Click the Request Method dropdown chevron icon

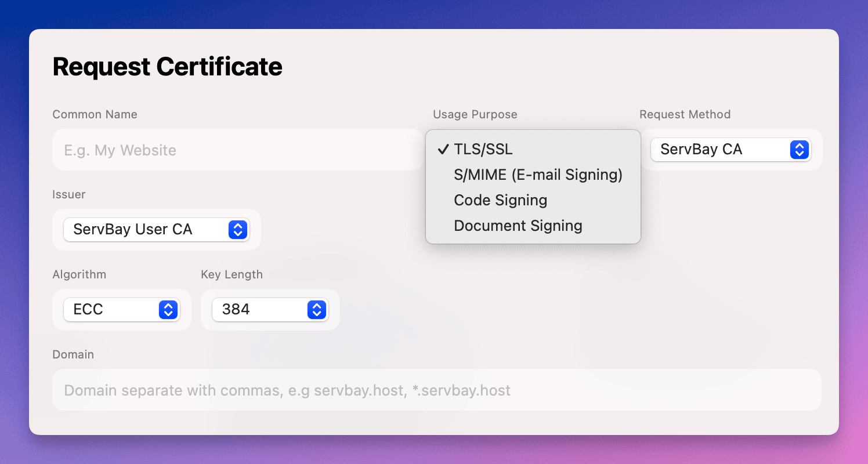[800, 150]
